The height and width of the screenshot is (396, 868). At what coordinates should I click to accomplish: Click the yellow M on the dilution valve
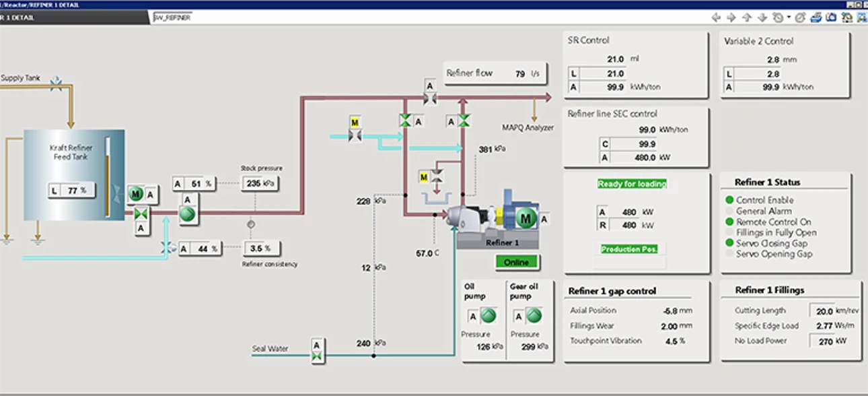coord(355,123)
